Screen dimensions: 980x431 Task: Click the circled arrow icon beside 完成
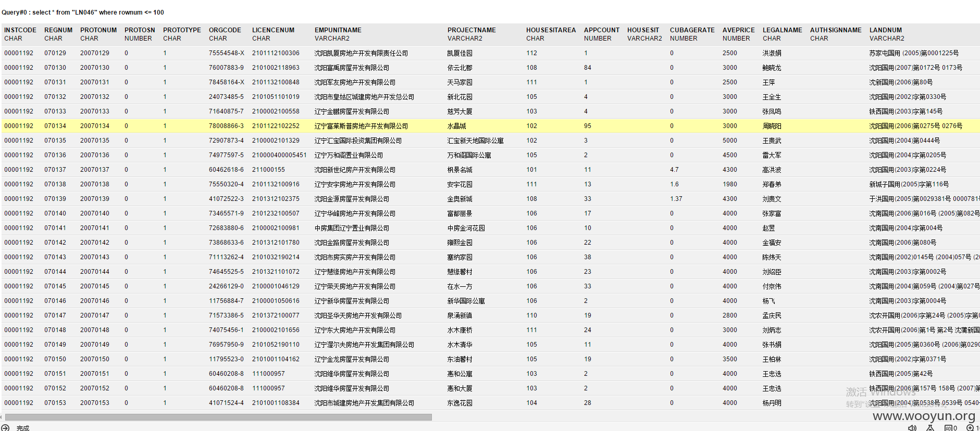(x=5, y=427)
